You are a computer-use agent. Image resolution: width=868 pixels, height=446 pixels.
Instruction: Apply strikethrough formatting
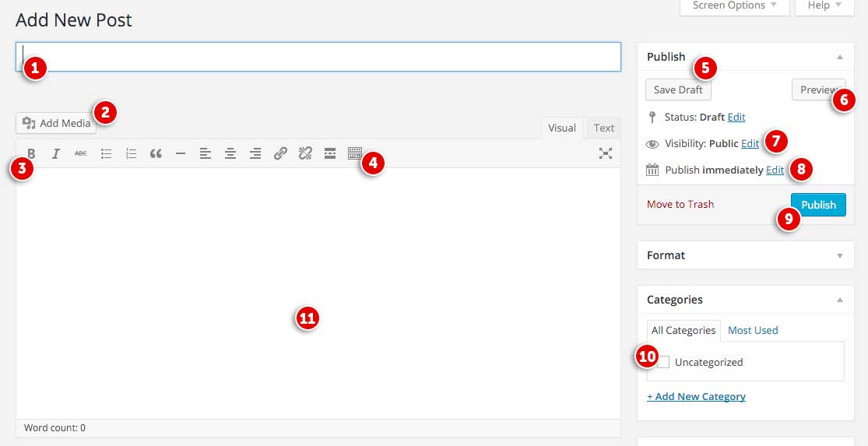pos(81,153)
